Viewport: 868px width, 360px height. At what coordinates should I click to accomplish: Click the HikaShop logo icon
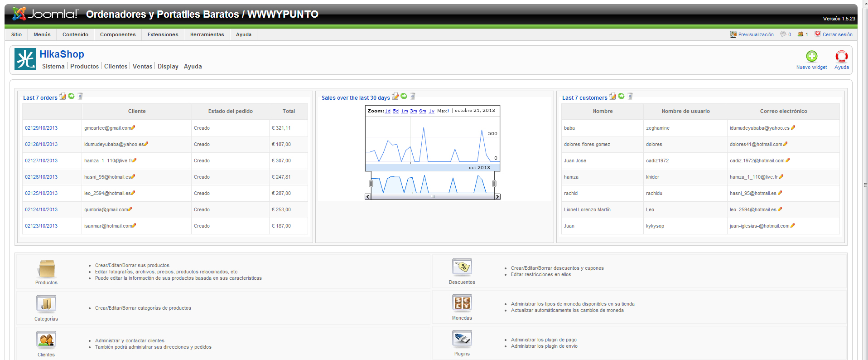click(x=25, y=59)
